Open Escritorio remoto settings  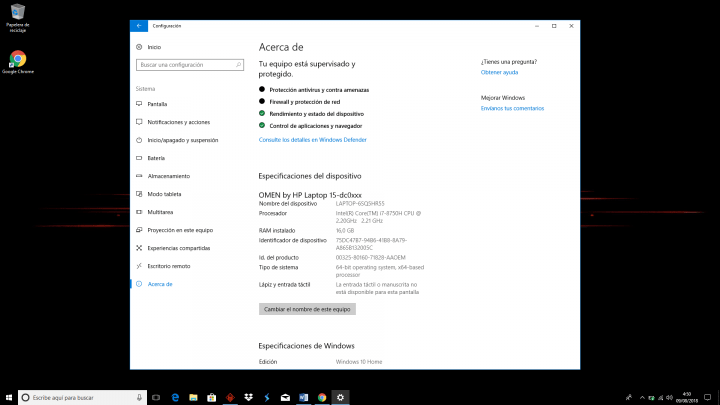pyautogui.click(x=163, y=266)
